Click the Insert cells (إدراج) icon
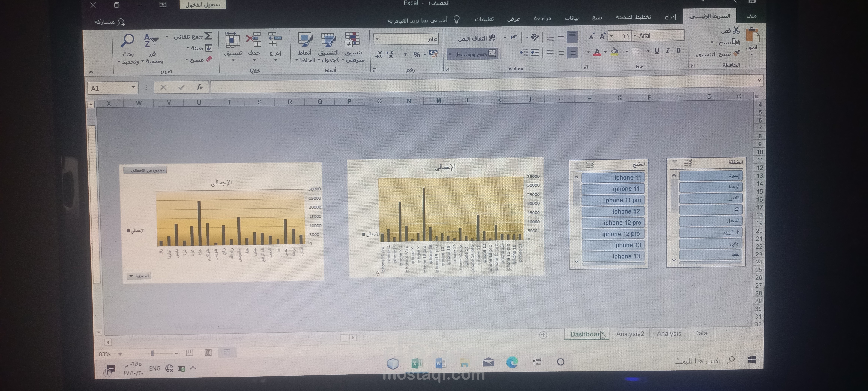This screenshot has width=868, height=391. (275, 40)
